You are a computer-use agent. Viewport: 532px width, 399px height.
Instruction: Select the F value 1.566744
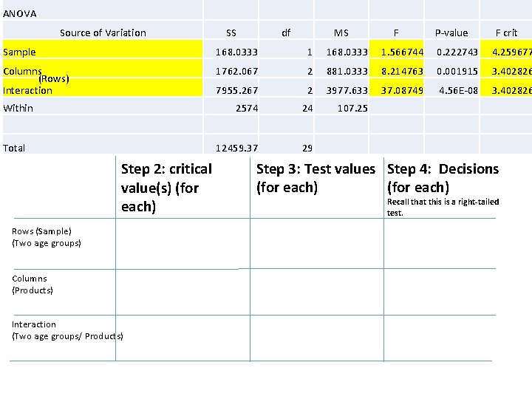coord(403,52)
